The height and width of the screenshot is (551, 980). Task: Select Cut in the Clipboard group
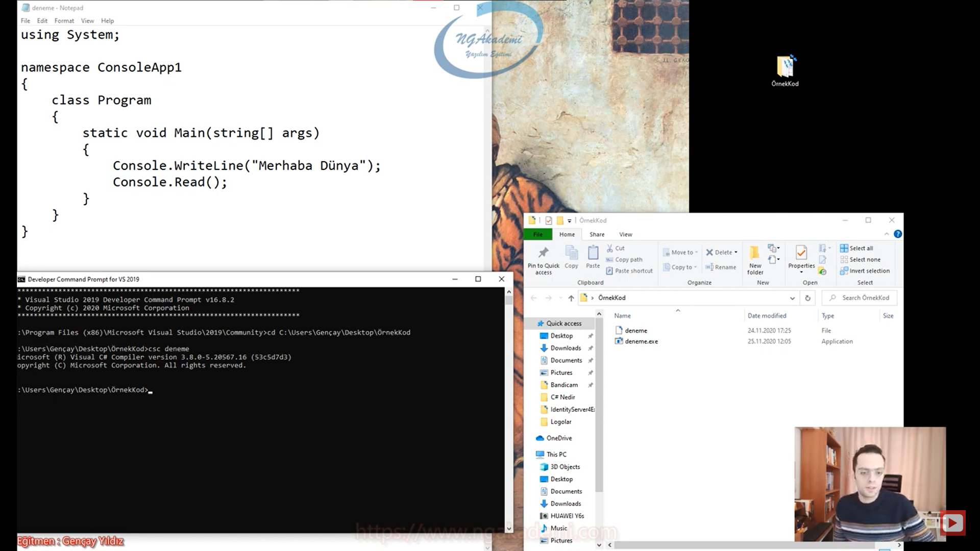[615, 248]
